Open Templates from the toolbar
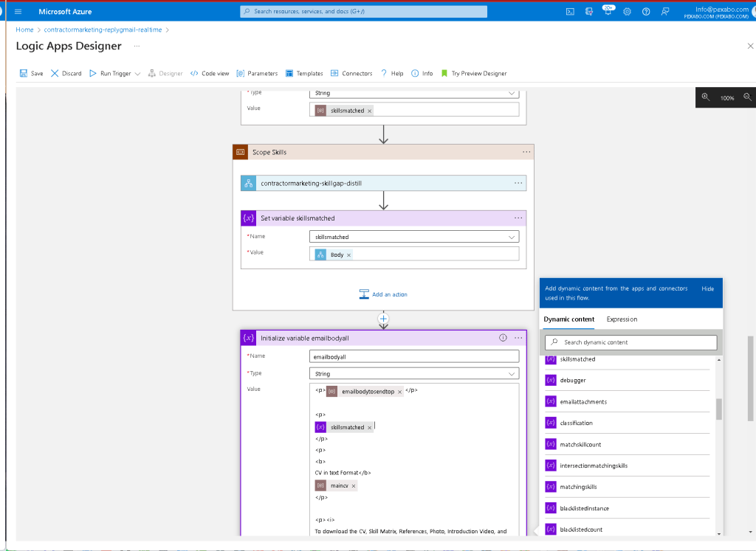Viewport: 756px width, 551px height. 304,73
